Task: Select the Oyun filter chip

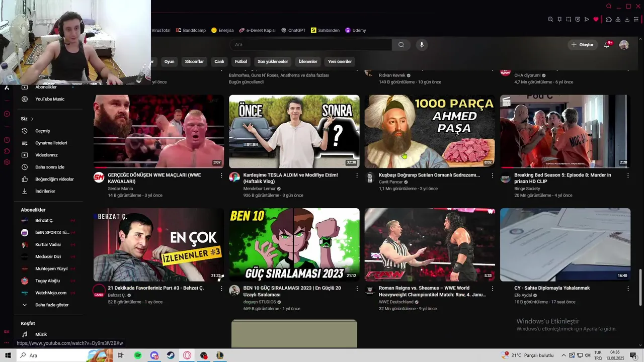Action: pyautogui.click(x=169, y=61)
